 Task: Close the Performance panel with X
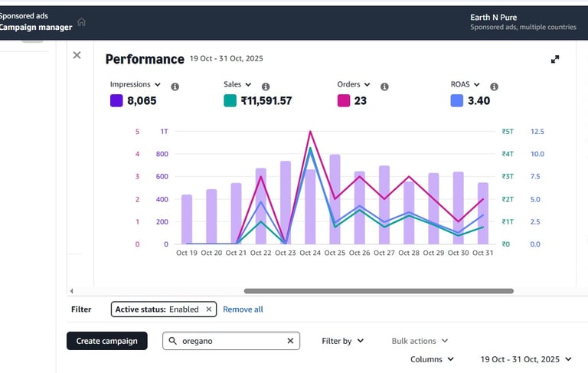pyautogui.click(x=77, y=55)
